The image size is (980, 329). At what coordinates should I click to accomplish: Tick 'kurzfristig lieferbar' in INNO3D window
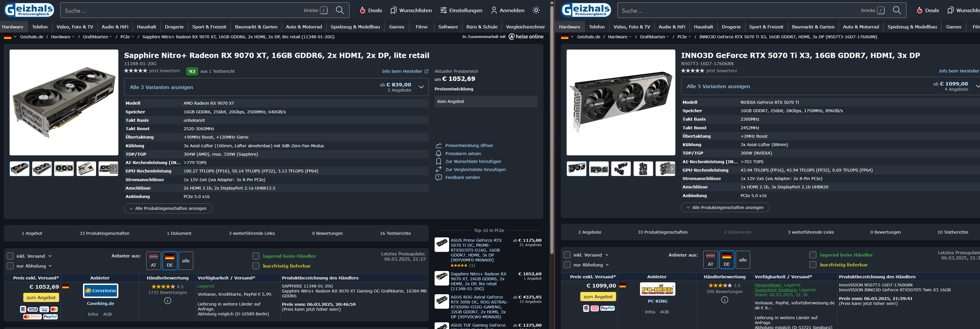point(813,265)
